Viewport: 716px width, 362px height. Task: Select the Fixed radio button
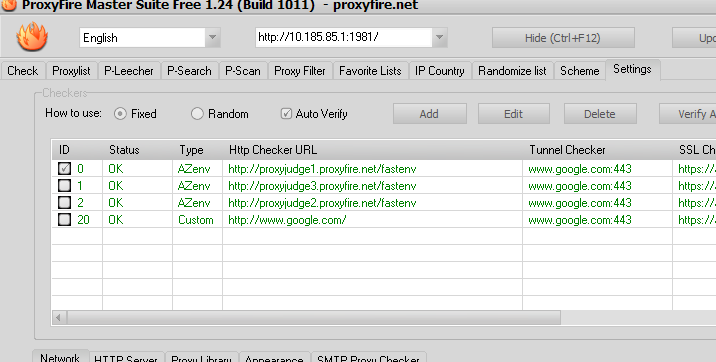pos(120,114)
